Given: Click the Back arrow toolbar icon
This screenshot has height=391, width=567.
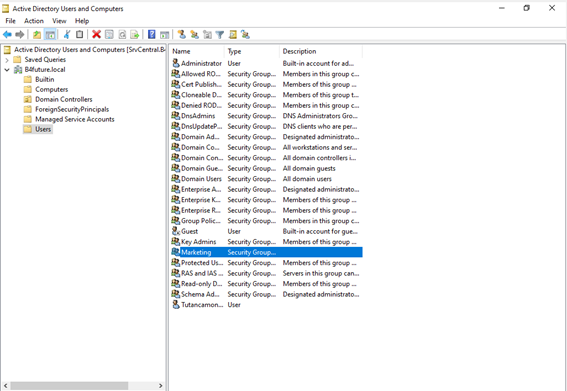Looking at the screenshot, I should click(7, 35).
